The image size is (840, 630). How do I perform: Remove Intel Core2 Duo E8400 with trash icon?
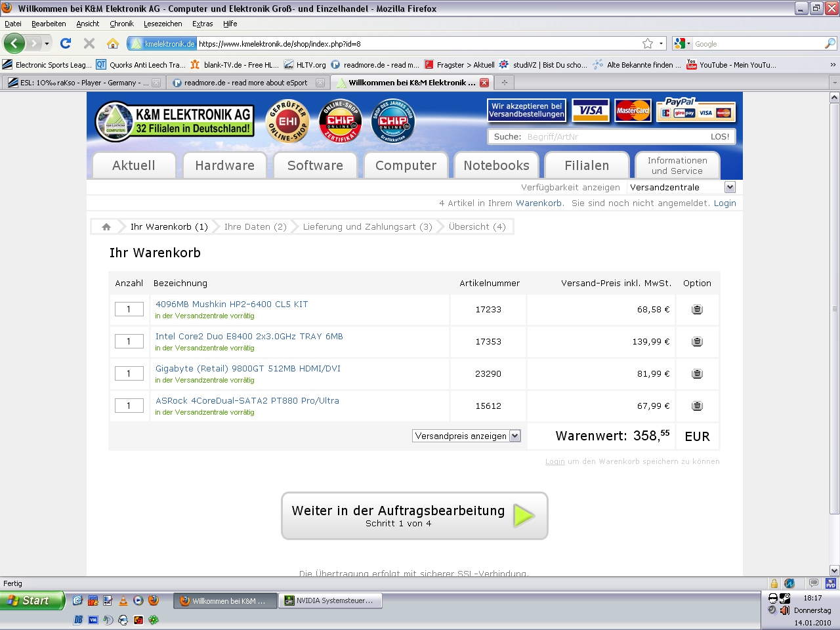click(x=697, y=341)
